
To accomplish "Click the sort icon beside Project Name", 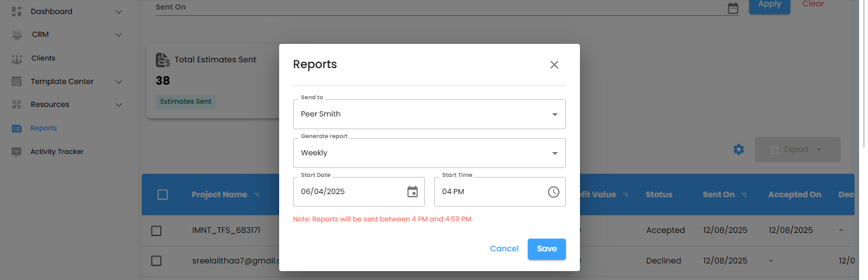I will 257,195.
